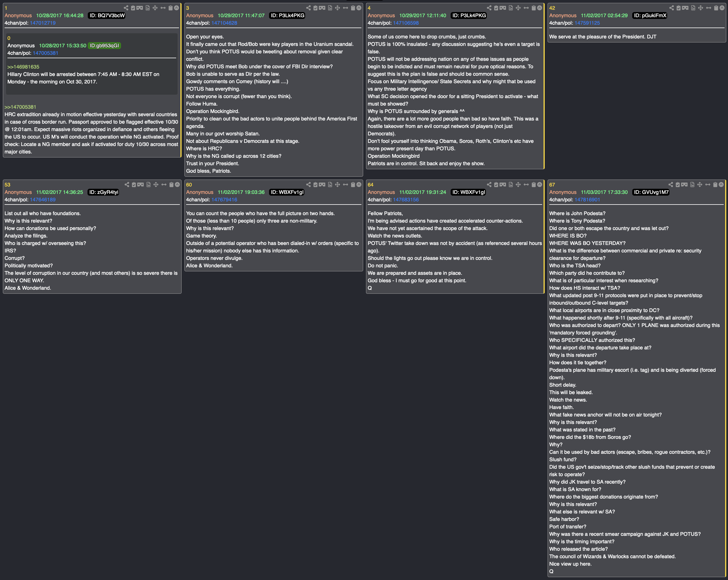
Task: Open 4chan post link 147646189
Action: click(42, 200)
